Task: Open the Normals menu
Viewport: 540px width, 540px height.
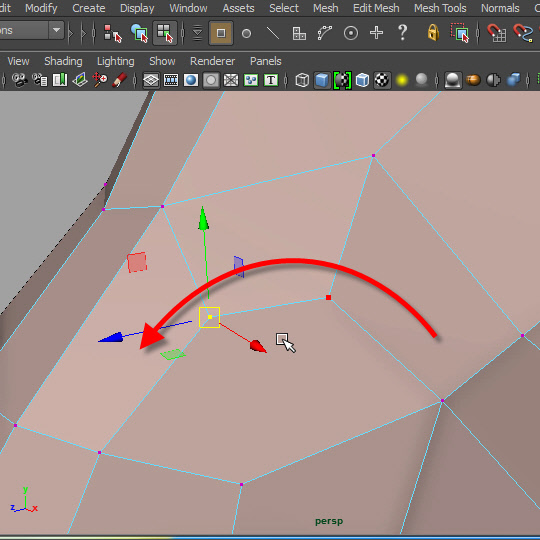Action: 500,8
